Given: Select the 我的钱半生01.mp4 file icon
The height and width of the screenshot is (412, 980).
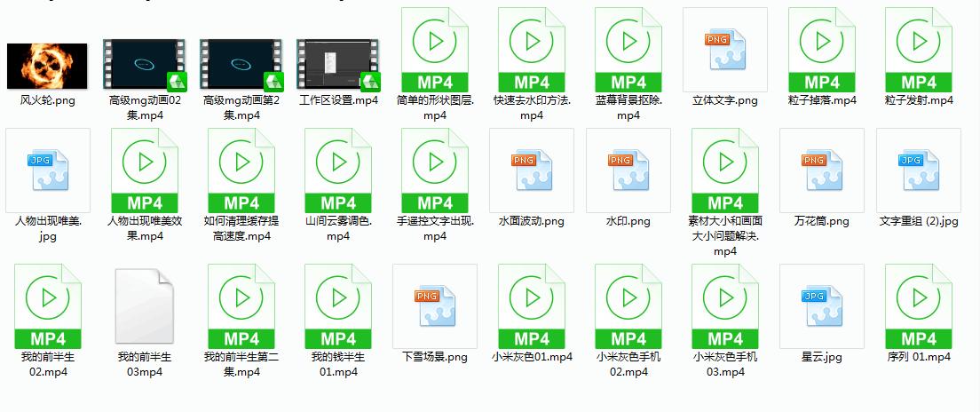Looking at the screenshot, I should pyautogui.click(x=338, y=305).
